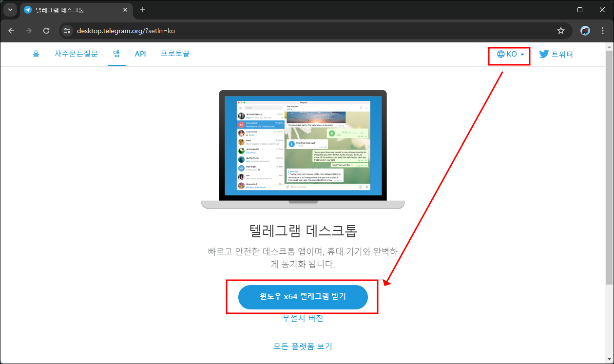
Task: Open 자주묻는질문 page
Action: point(76,54)
